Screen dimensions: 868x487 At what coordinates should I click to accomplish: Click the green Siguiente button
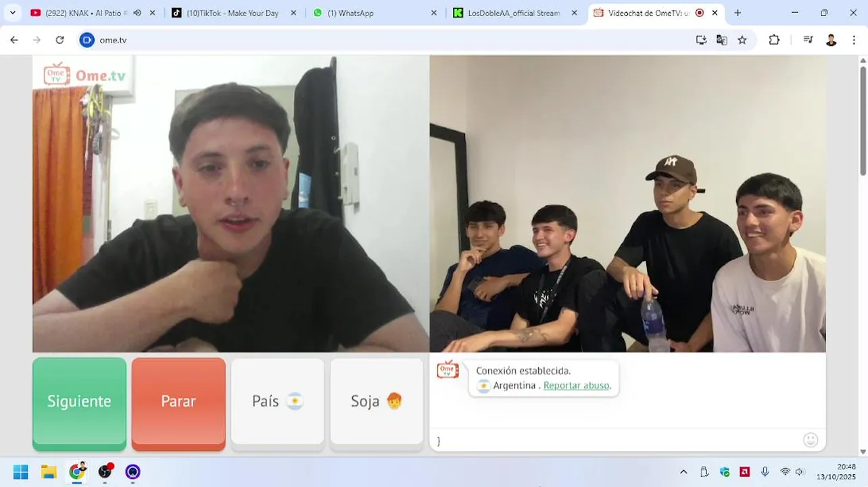click(79, 402)
